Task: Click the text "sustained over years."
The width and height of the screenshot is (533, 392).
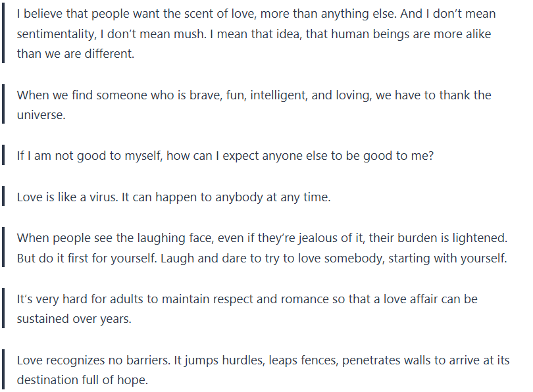Action: [x=74, y=320]
